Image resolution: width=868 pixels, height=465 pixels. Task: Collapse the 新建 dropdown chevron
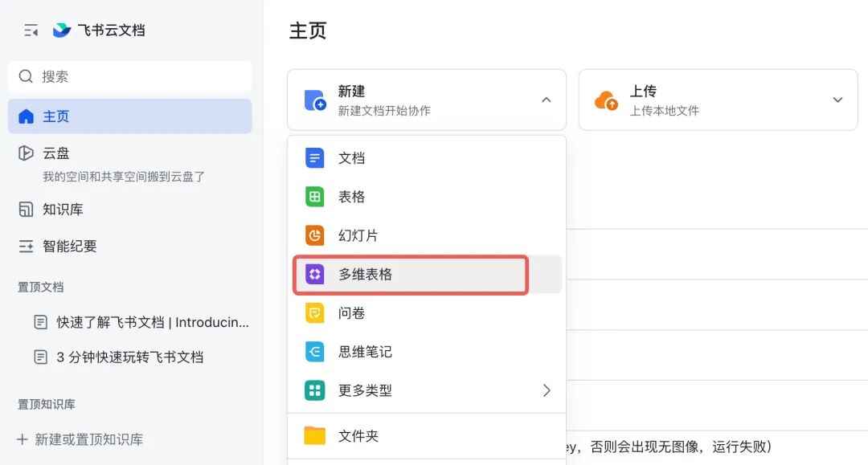point(547,100)
